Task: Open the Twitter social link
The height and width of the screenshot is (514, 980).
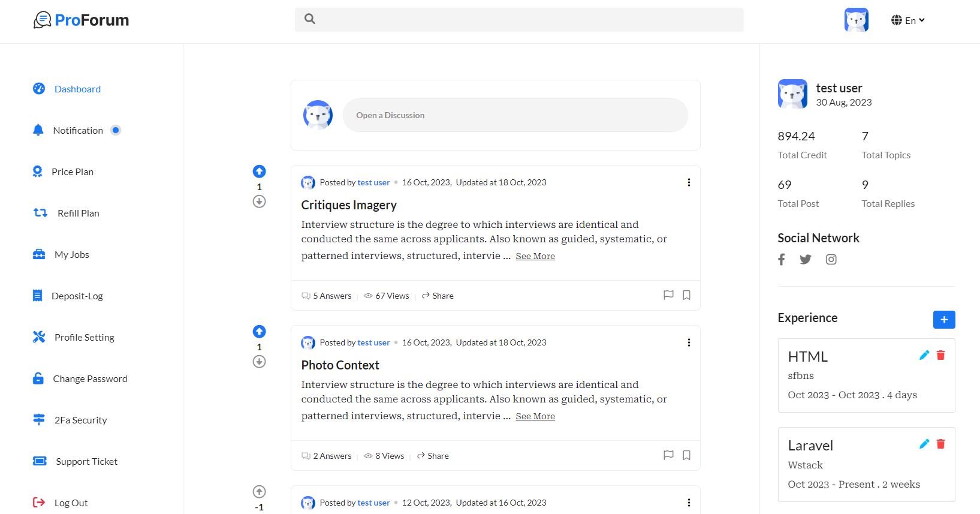Action: (806, 260)
